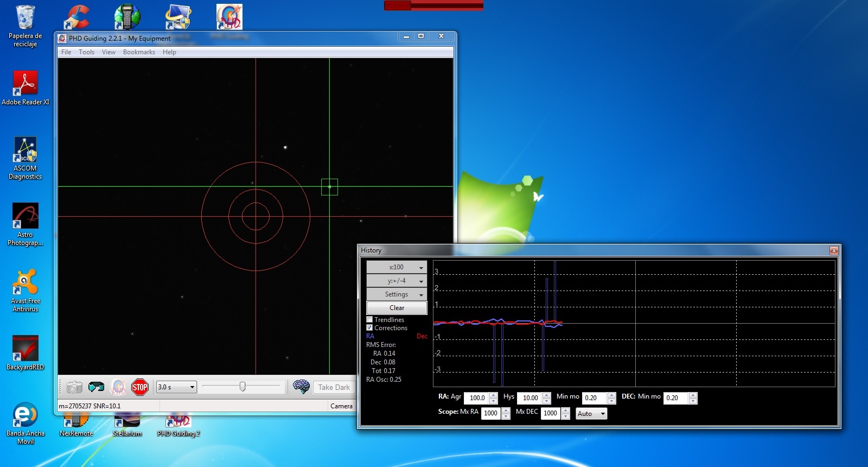The image size is (868, 467).
Task: Open the Tools menu
Action: pyautogui.click(x=86, y=52)
